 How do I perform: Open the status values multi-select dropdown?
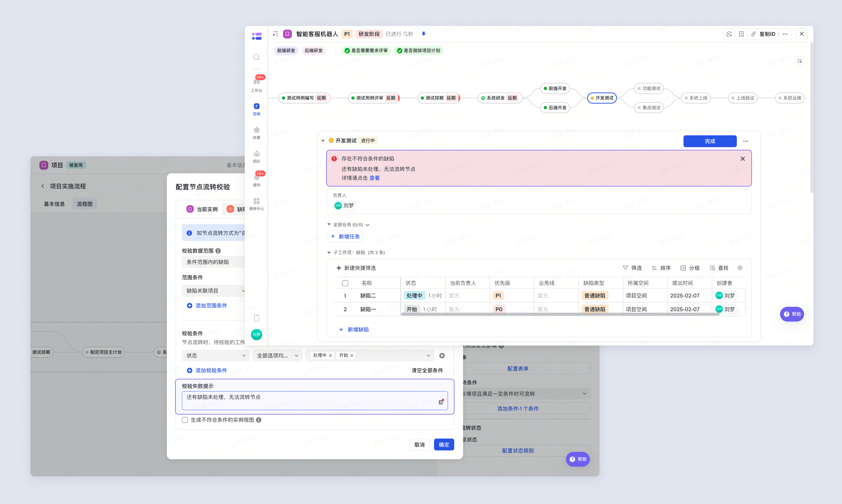pos(370,356)
